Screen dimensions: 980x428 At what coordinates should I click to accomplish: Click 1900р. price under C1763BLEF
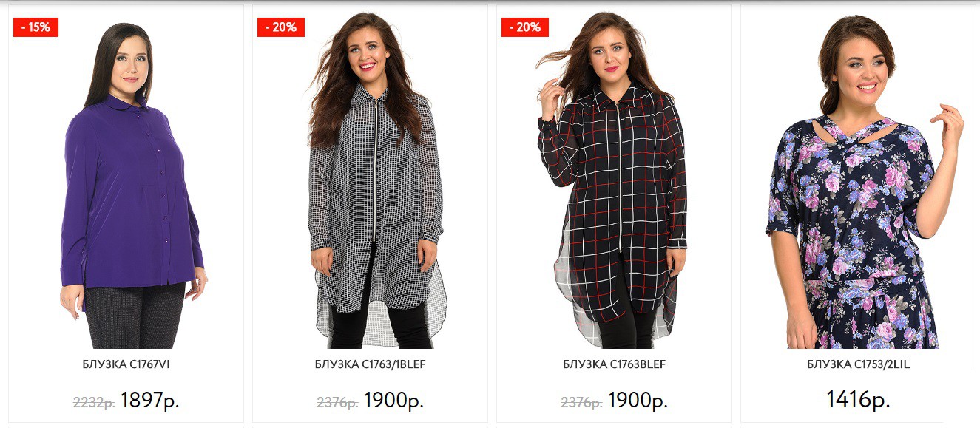point(638,401)
